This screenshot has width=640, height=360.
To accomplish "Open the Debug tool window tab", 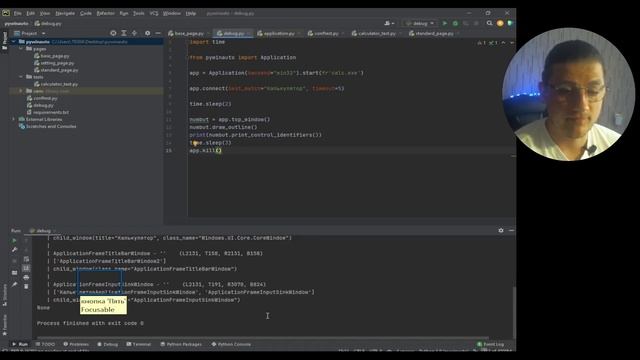I will pyautogui.click(x=108, y=344).
